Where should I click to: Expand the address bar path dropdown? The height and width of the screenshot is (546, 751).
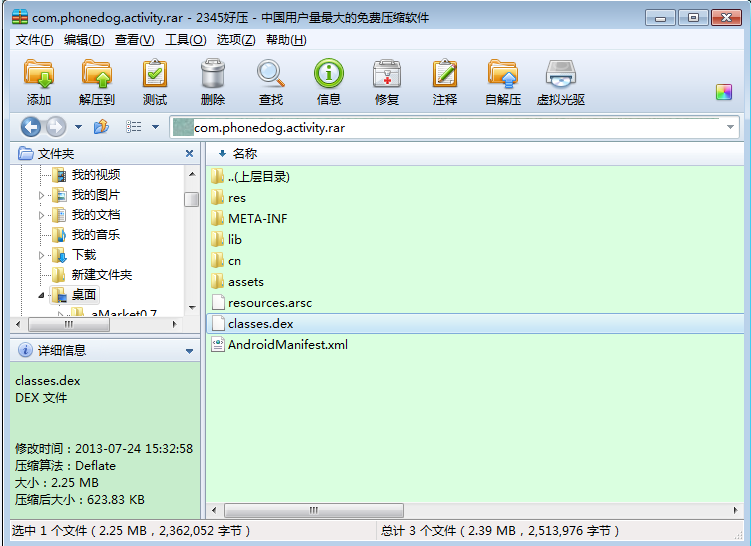point(730,127)
